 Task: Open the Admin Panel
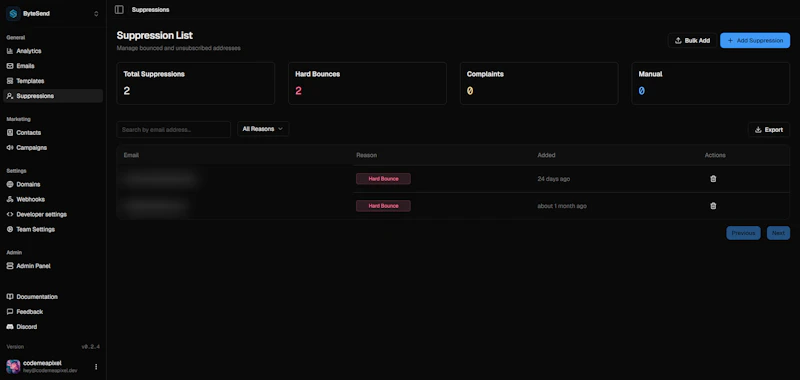[x=53, y=266]
